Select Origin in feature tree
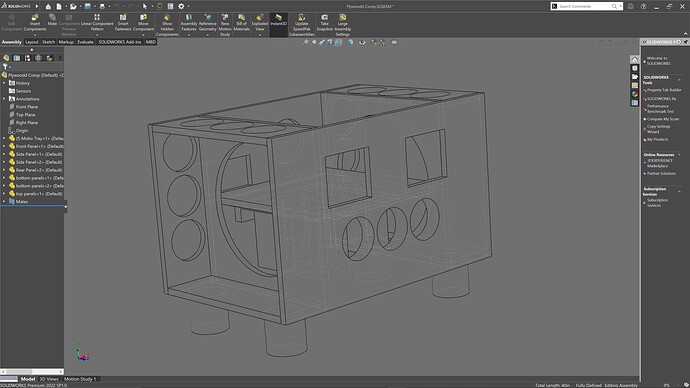The image size is (690, 388). (x=22, y=130)
